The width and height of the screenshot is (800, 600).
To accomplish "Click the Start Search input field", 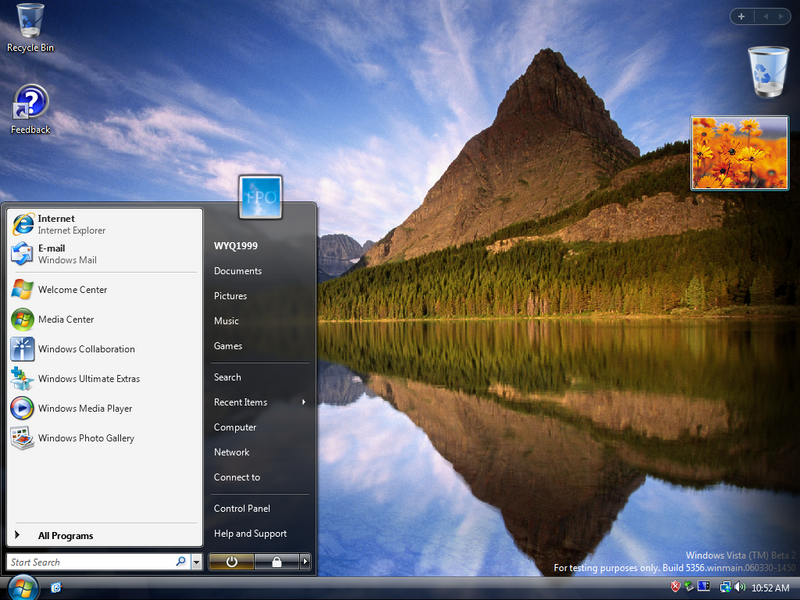I will click(x=90, y=562).
